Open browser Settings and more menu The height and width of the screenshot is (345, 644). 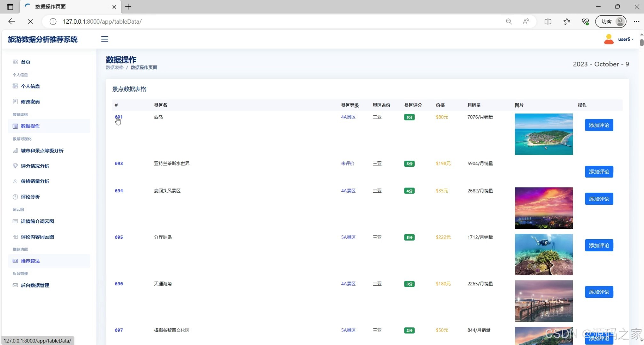pyautogui.click(x=636, y=21)
